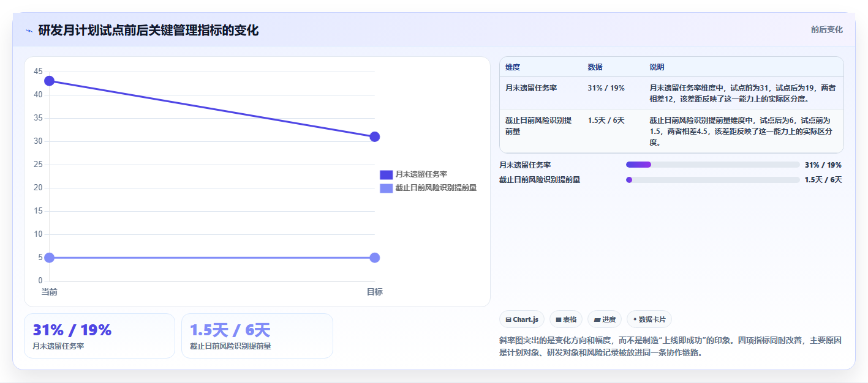Click the 前后变化 badge in the header
Viewport: 868px width, 383px height.
826,29
